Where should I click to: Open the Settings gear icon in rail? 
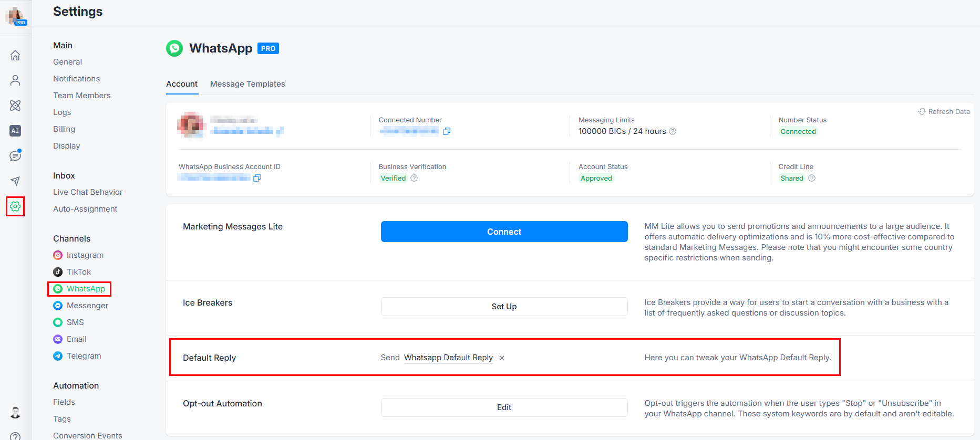[15, 206]
